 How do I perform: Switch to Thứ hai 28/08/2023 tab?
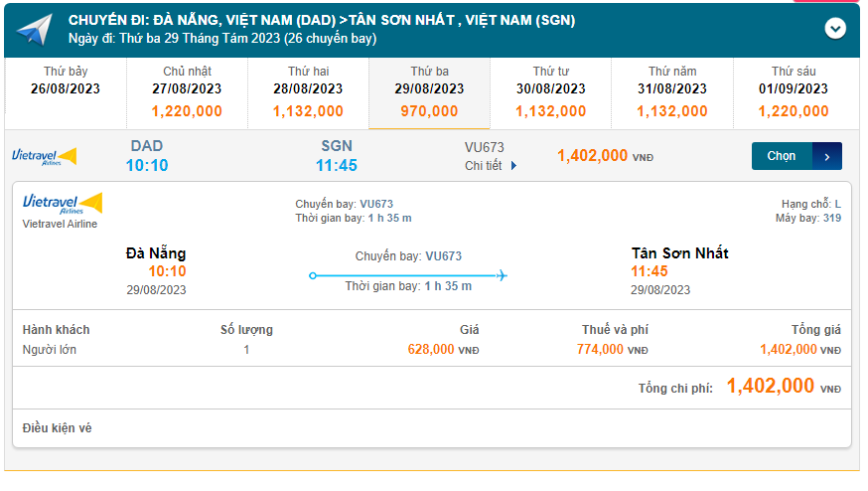[308, 92]
